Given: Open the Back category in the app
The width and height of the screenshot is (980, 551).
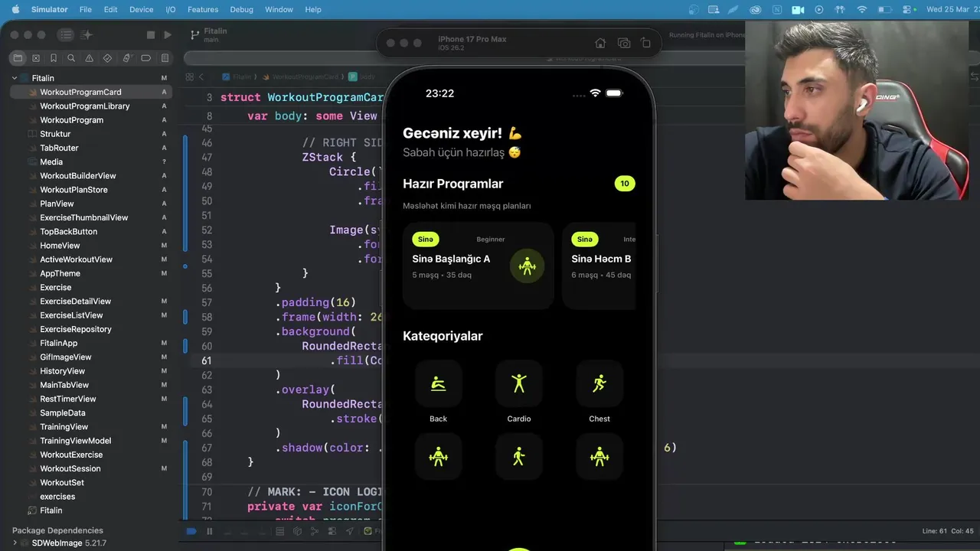Looking at the screenshot, I should [438, 392].
